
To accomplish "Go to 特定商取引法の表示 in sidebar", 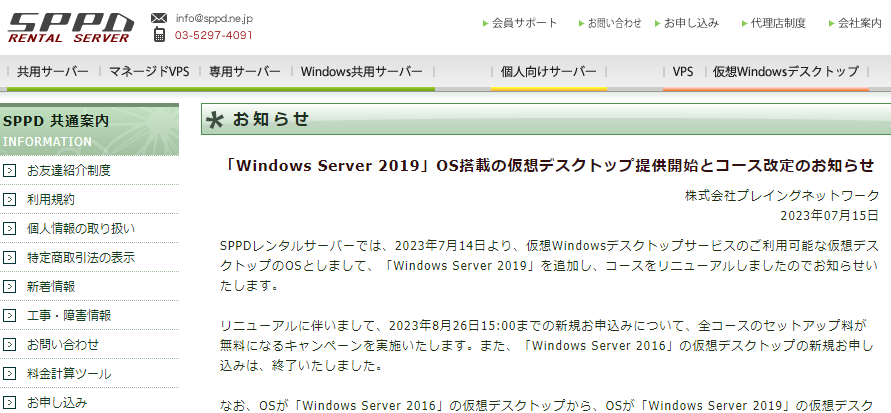I will 81,257.
